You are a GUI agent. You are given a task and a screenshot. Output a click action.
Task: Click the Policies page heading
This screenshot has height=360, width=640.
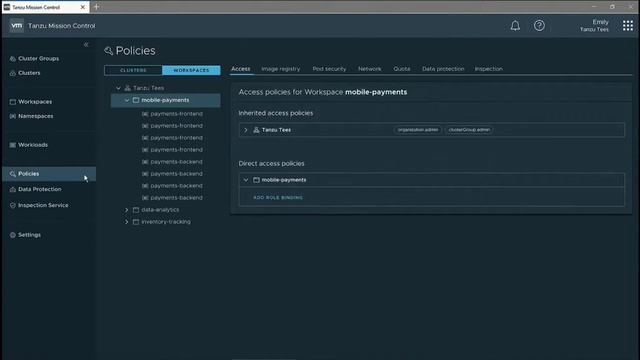click(136, 51)
